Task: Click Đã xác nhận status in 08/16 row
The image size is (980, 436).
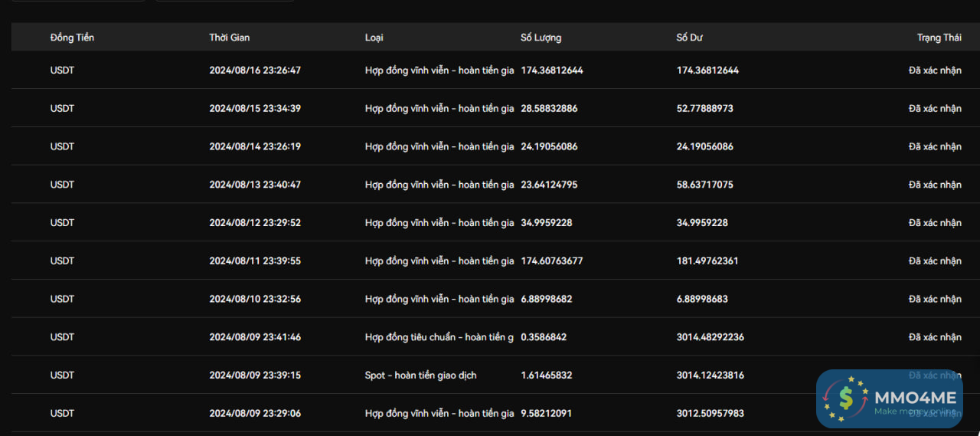Action: (x=935, y=70)
